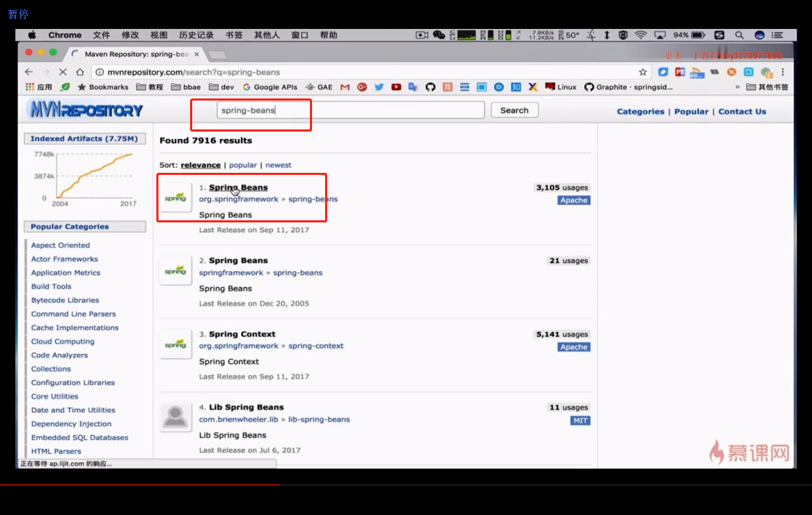Sort results by newest
The width and height of the screenshot is (812, 515).
coord(278,165)
